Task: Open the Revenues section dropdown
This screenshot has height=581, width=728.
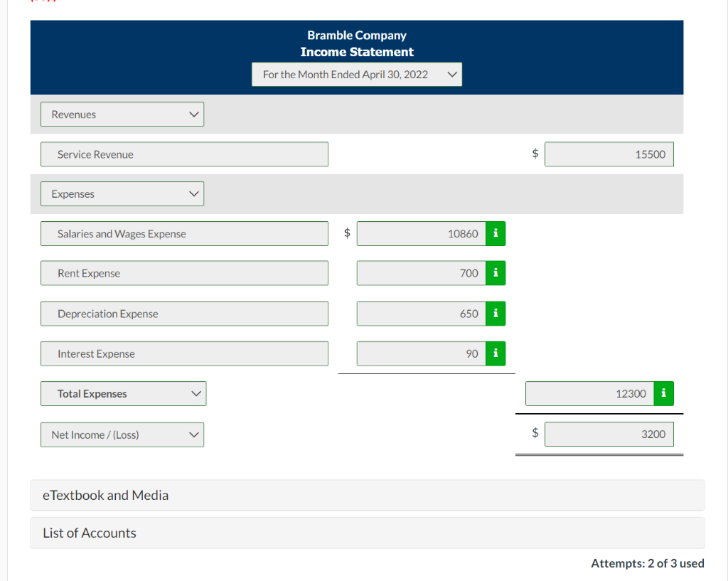Action: (122, 114)
